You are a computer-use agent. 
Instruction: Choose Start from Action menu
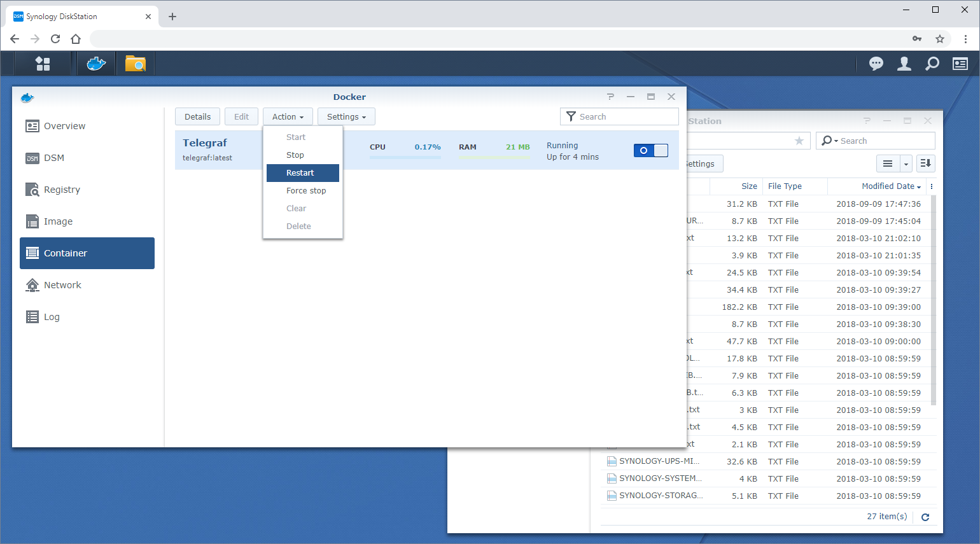point(303,137)
